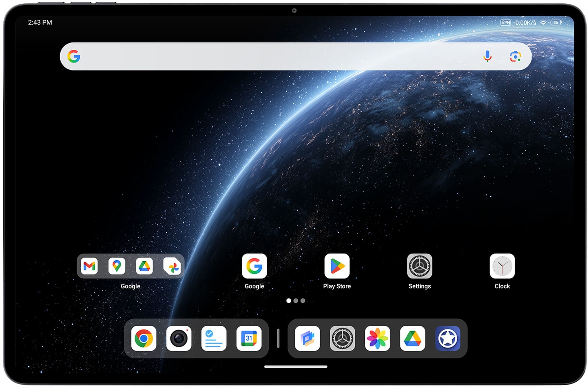Screen dimensions: 588x388
Task: Open the Clock app
Action: click(x=502, y=266)
